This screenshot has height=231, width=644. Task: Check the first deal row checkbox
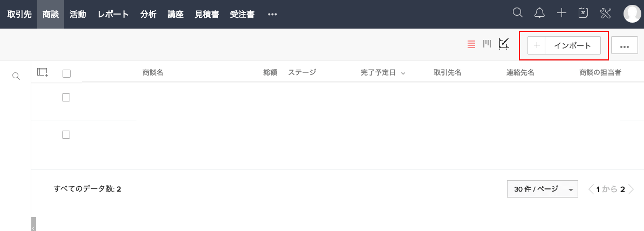coord(66,97)
